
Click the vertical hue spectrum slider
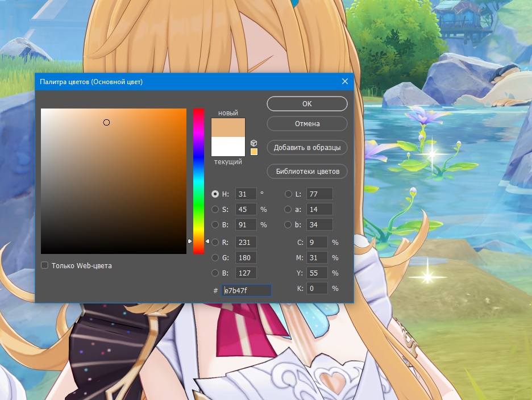click(198, 181)
